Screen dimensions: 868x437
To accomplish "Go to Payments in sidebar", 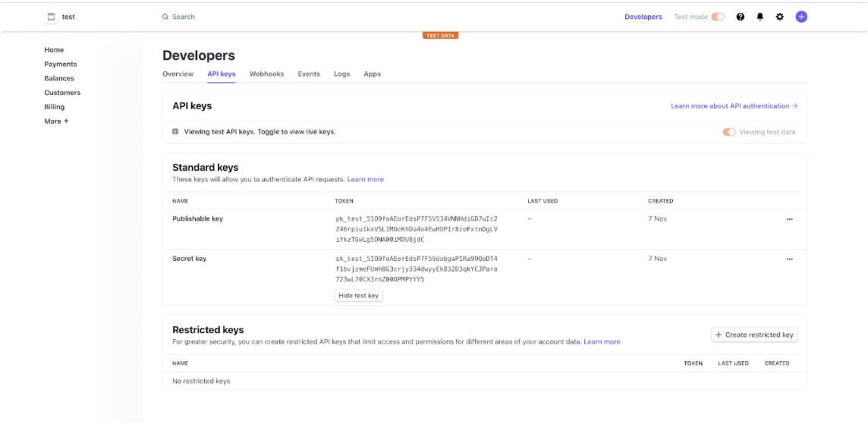I will [x=61, y=64].
